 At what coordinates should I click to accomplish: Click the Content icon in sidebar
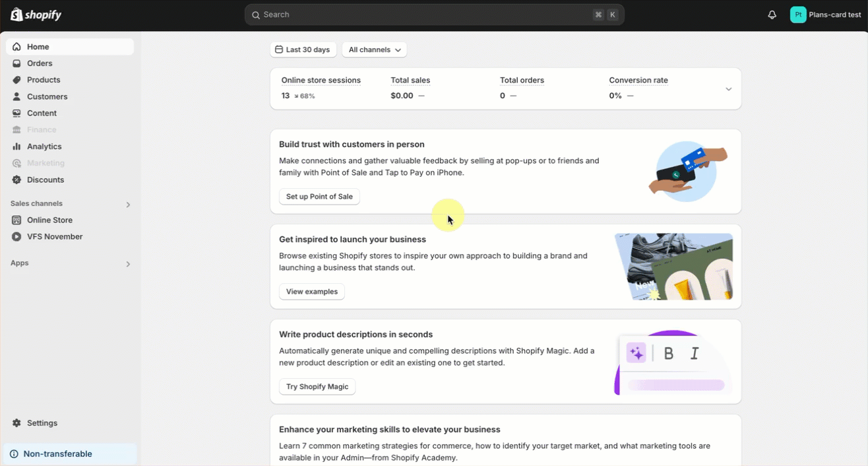[x=16, y=113]
